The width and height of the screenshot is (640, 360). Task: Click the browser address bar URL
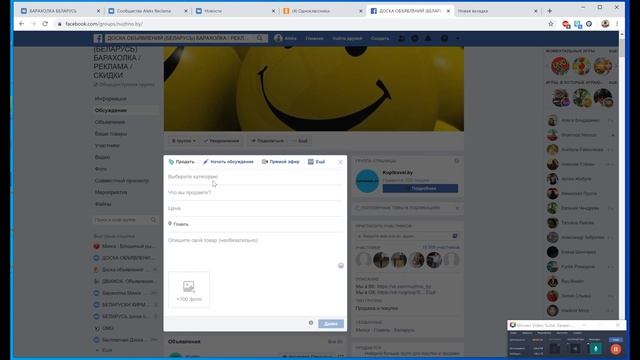(104, 24)
